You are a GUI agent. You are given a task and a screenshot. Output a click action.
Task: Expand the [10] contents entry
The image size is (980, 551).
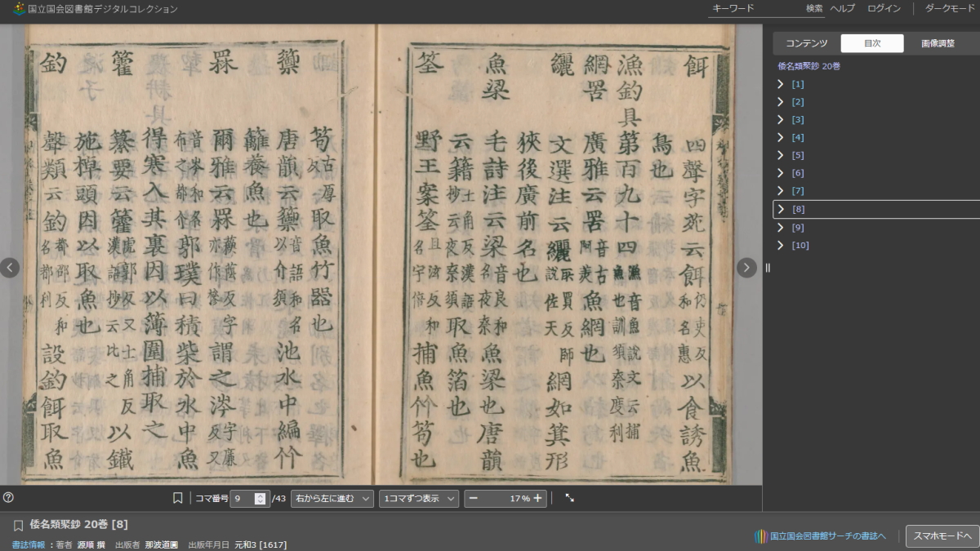(781, 246)
